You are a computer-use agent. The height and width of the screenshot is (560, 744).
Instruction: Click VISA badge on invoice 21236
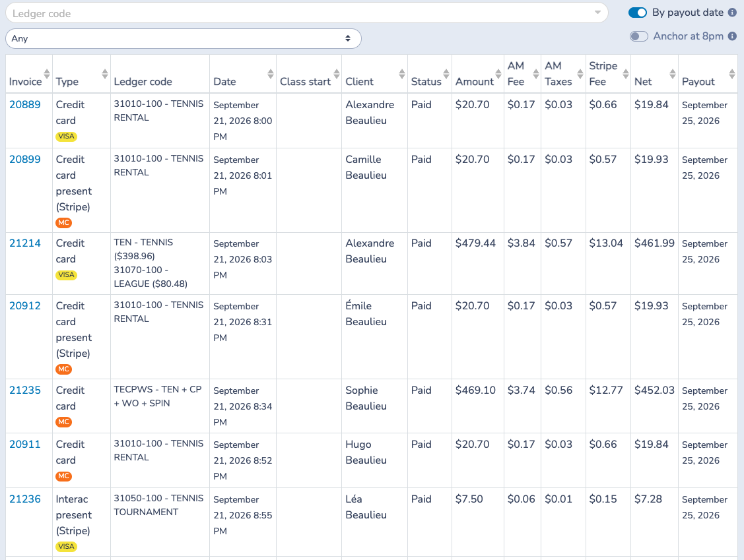pos(67,546)
